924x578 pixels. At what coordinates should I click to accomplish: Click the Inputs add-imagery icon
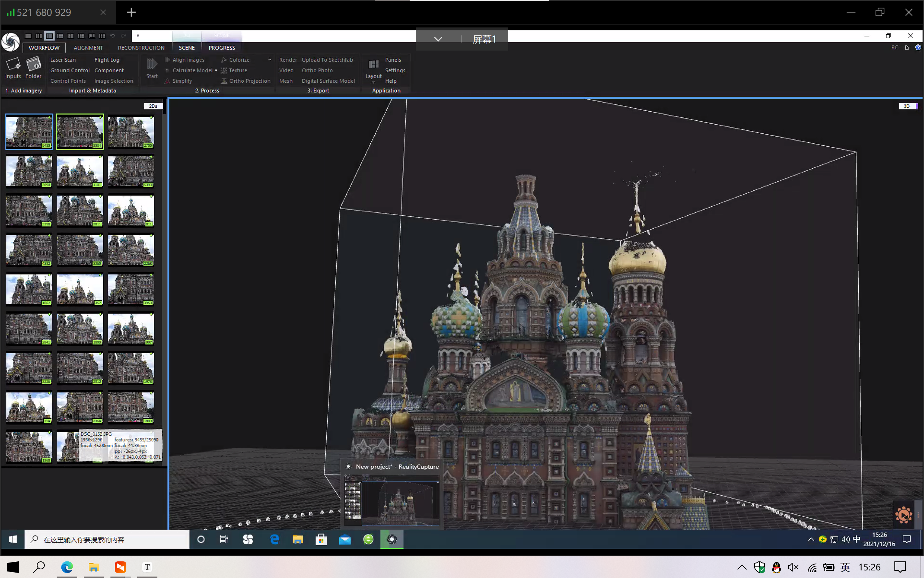click(x=13, y=64)
